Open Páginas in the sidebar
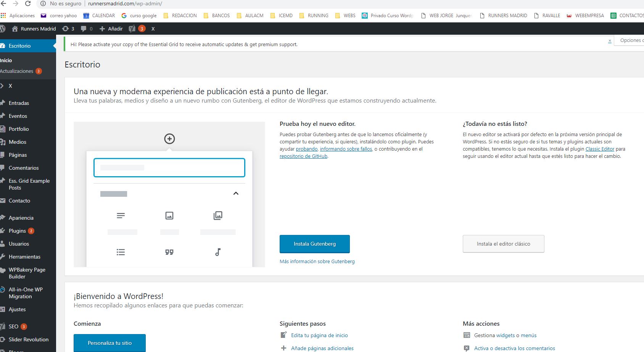Viewport: 644px width, 352px height. click(x=28, y=155)
